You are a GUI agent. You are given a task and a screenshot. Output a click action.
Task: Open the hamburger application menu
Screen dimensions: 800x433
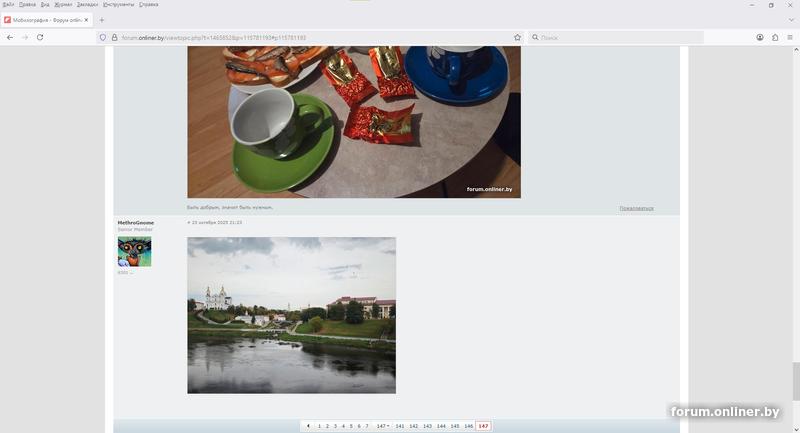790,37
